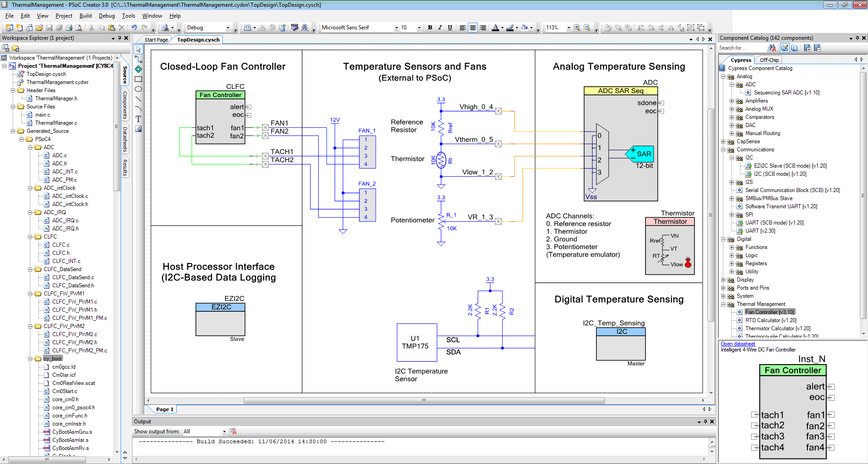Open the Debug configuration dropdown
The width and height of the screenshot is (868, 464).
(228, 28)
